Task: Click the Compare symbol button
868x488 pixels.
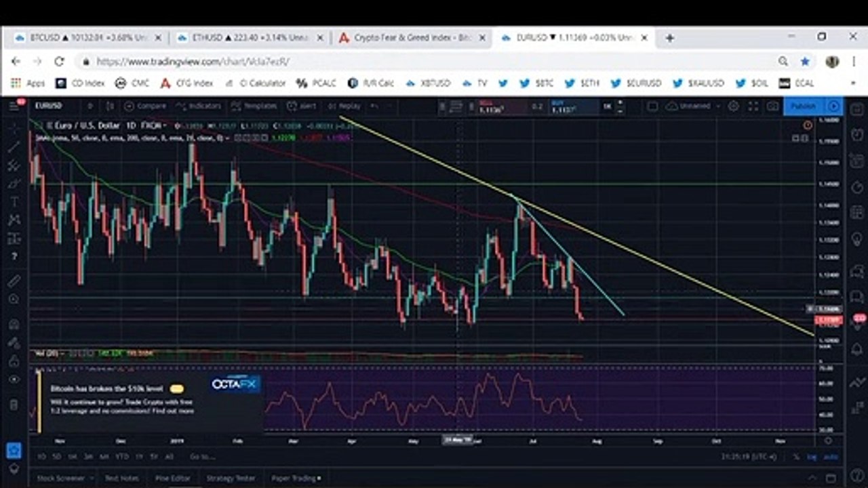Action: pyautogui.click(x=145, y=106)
